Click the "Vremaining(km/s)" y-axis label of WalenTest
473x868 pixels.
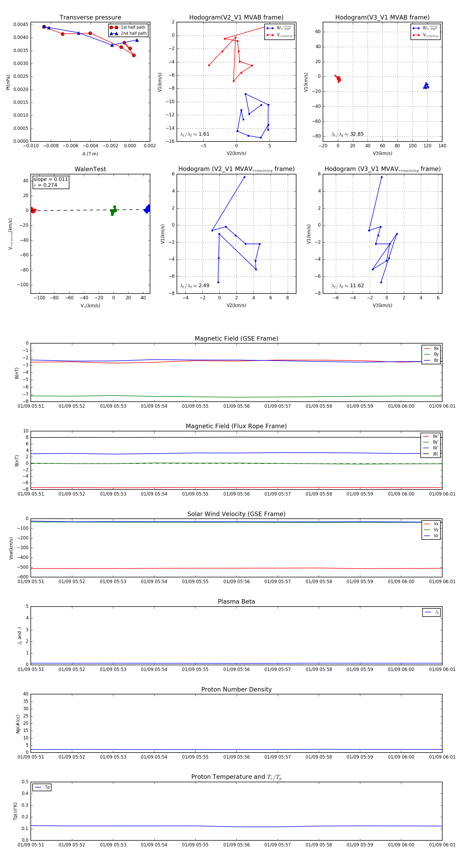pyautogui.click(x=11, y=234)
